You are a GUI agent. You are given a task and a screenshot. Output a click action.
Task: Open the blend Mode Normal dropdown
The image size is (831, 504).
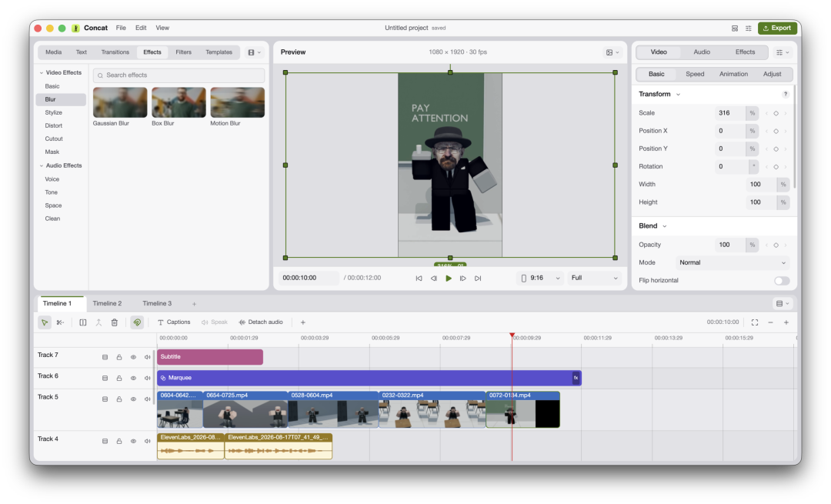[x=733, y=263]
